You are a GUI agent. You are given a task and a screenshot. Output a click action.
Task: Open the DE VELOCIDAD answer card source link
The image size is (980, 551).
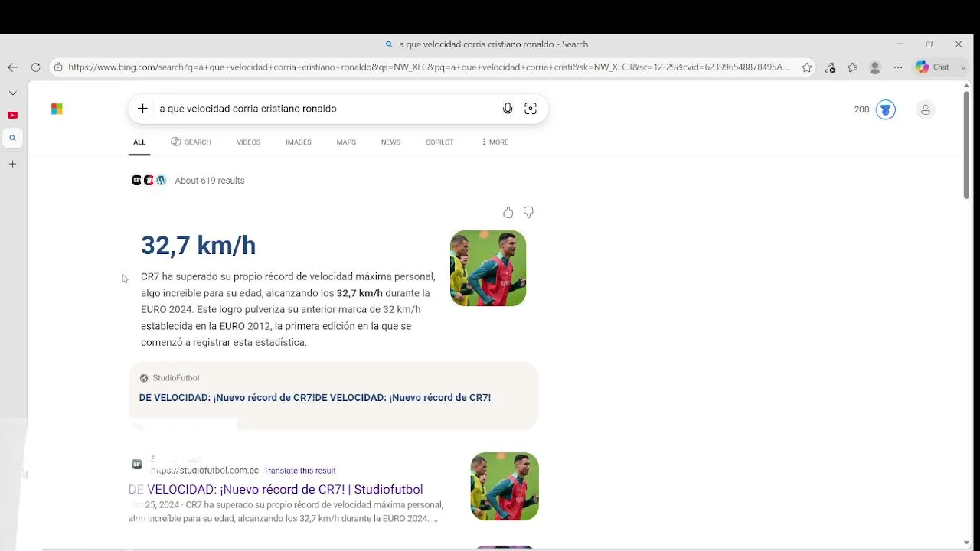pos(315,398)
